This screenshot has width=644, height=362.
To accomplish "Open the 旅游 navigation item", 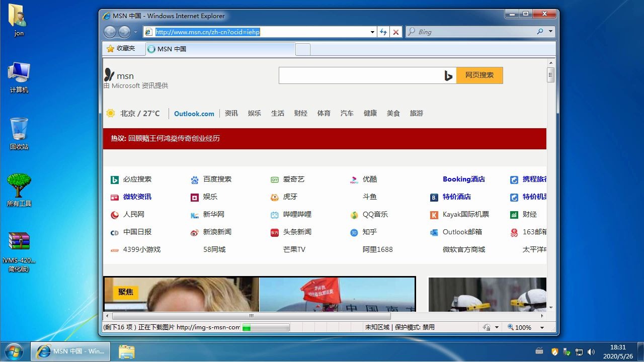I will [417, 114].
